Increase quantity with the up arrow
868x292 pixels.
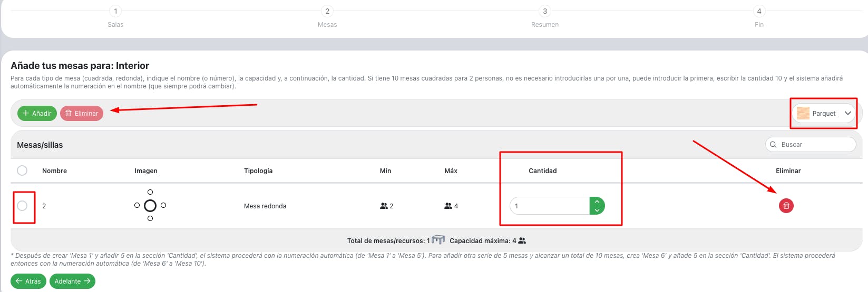(x=597, y=202)
